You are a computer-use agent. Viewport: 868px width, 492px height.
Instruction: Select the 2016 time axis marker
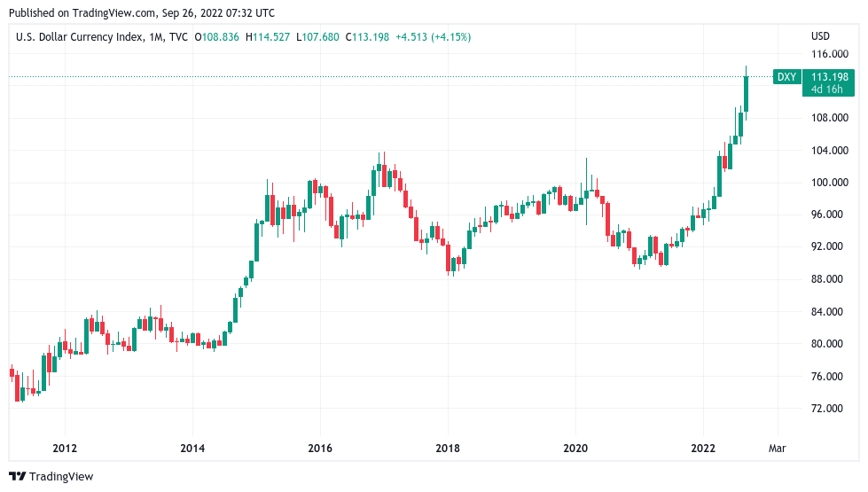320,448
